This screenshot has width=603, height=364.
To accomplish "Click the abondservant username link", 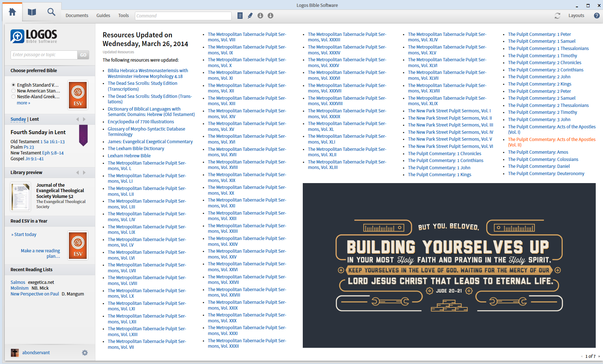I will pos(36,353).
